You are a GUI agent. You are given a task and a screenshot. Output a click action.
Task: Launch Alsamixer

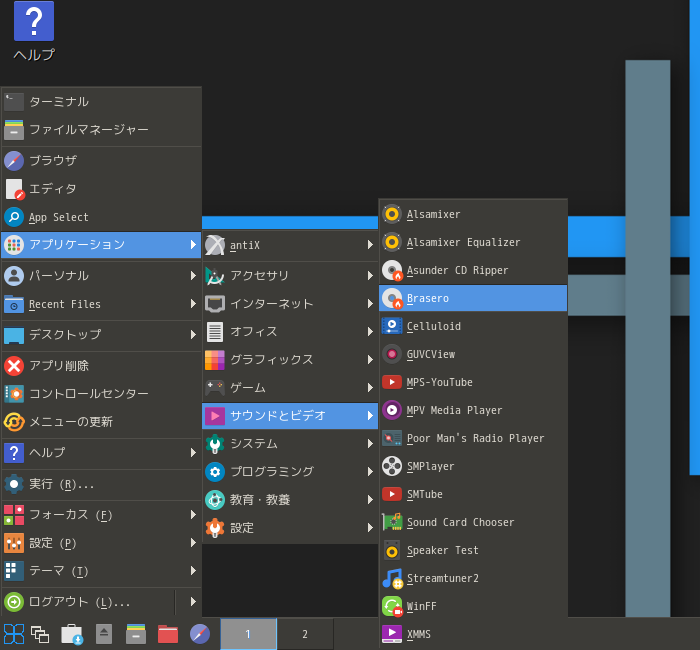click(x=473, y=214)
